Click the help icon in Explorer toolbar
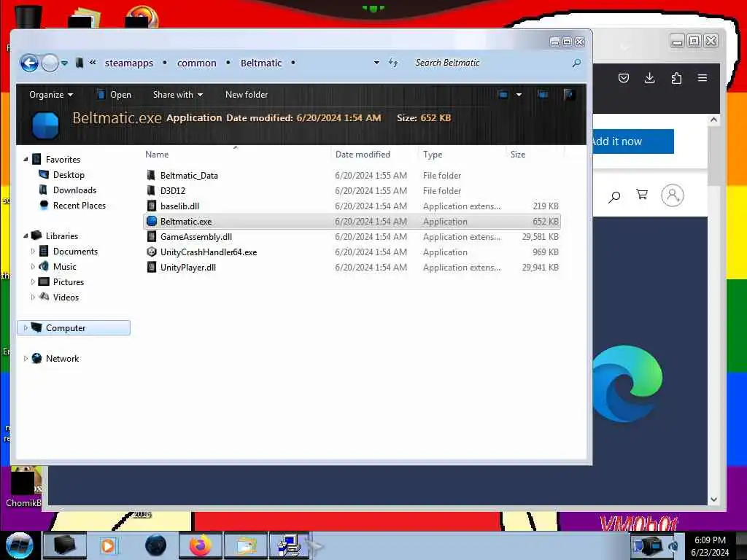Image resolution: width=747 pixels, height=560 pixels. (568, 94)
